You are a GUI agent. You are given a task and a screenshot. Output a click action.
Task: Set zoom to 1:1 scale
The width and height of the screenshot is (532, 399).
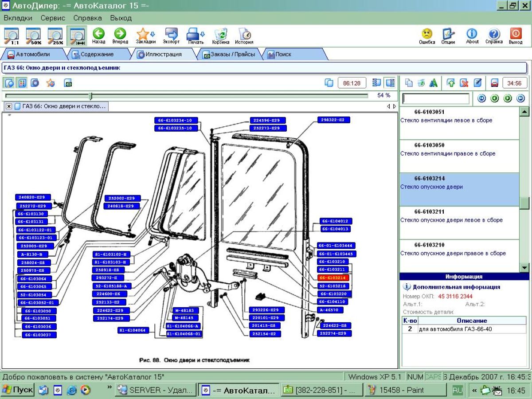coord(12,35)
